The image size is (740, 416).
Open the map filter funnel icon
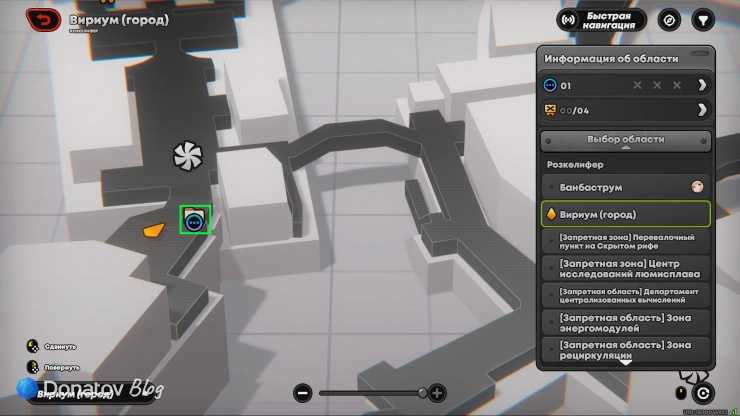(703, 20)
